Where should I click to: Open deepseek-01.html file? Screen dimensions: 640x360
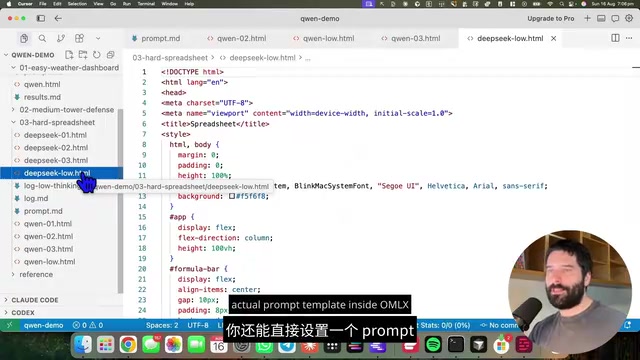(x=55, y=135)
